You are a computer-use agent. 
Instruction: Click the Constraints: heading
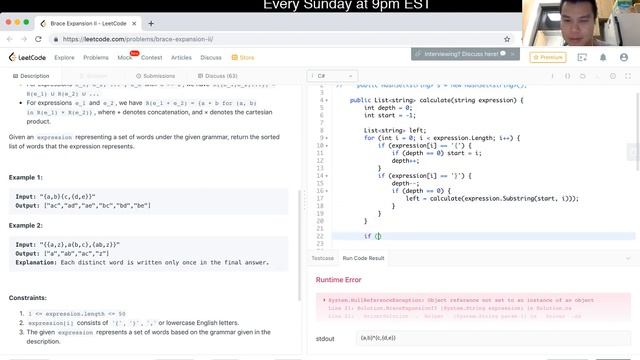(27, 298)
